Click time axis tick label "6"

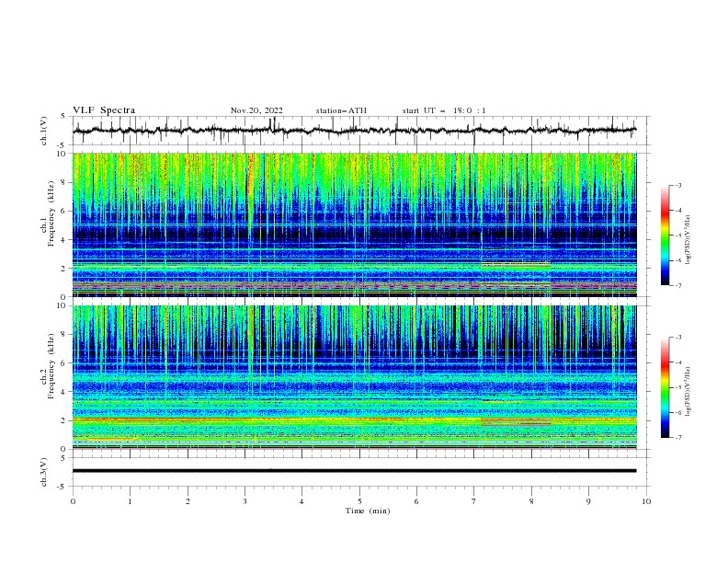point(416,501)
